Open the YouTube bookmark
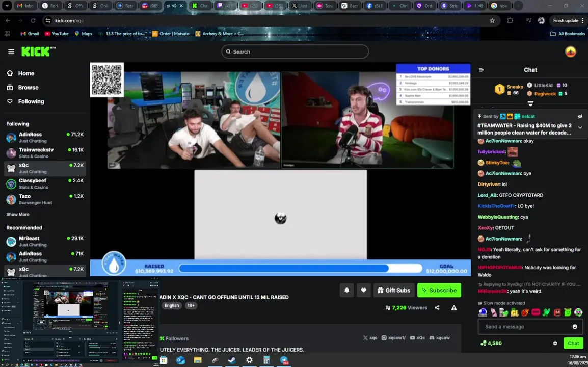The height and width of the screenshot is (367, 588). coord(56,34)
